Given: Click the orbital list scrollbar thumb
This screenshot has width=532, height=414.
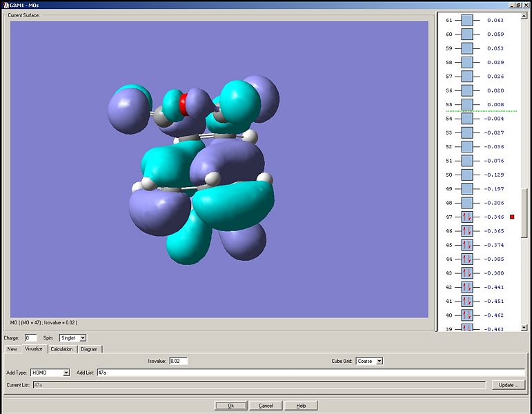Looking at the screenshot, I should coord(524,213).
